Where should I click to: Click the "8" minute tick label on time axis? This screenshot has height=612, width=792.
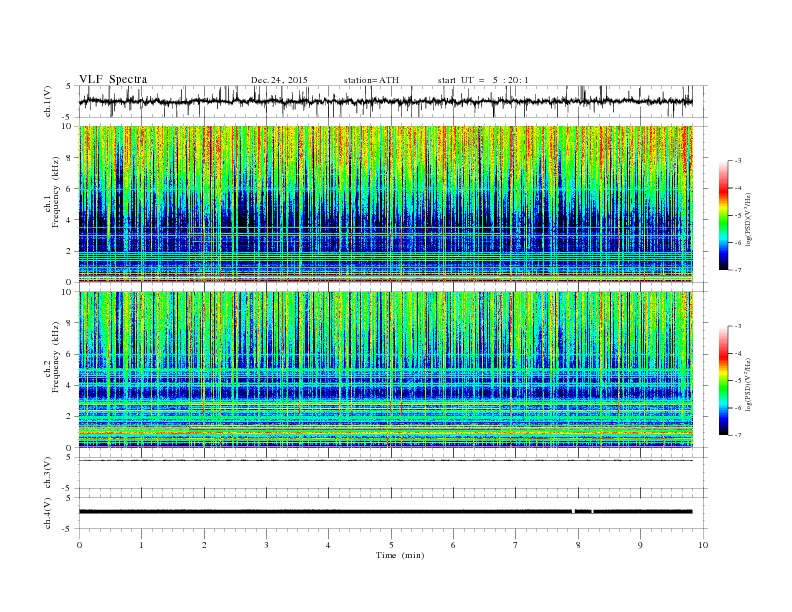pyautogui.click(x=578, y=545)
